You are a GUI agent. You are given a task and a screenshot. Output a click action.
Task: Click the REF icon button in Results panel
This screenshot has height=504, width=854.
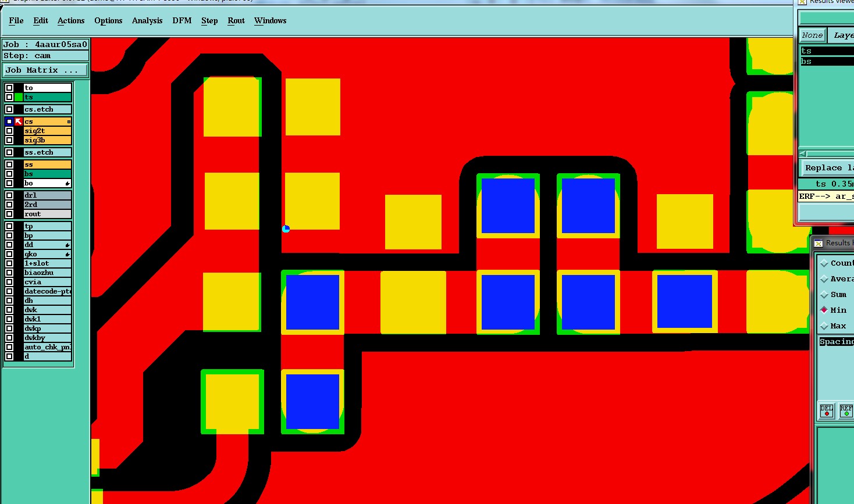pos(846,410)
